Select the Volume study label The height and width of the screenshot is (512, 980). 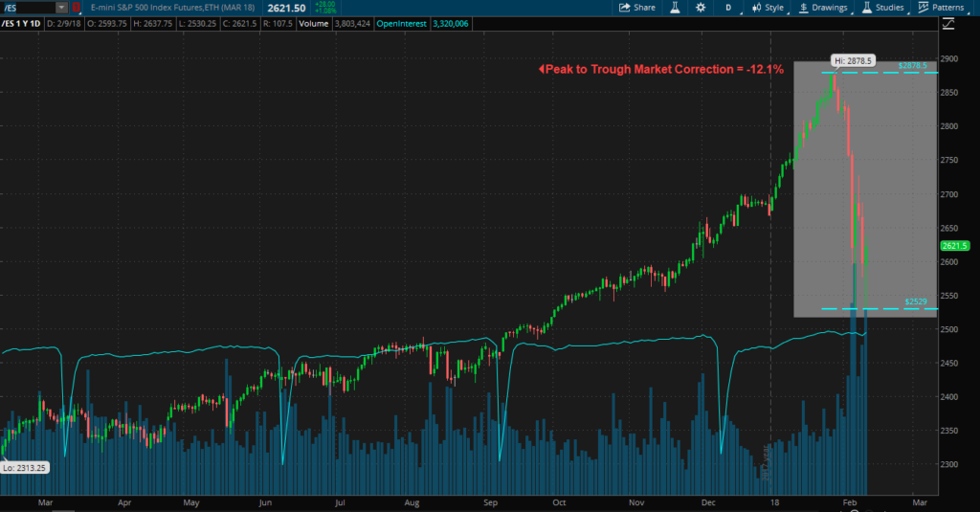click(313, 24)
